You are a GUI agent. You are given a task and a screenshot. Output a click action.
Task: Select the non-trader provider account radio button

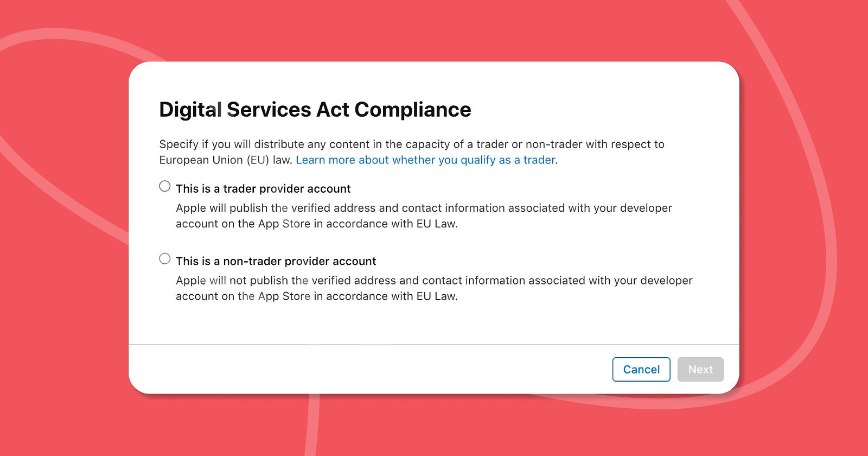tap(164, 258)
